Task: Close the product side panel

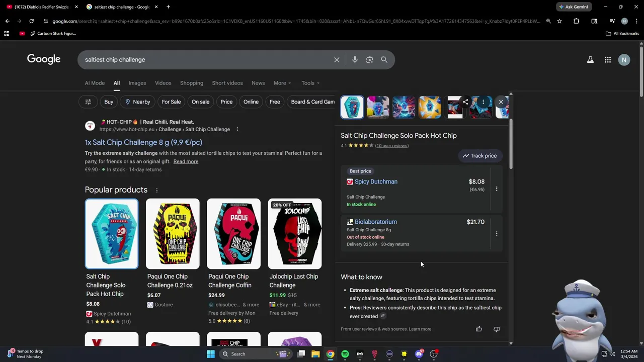Action: 501,102
